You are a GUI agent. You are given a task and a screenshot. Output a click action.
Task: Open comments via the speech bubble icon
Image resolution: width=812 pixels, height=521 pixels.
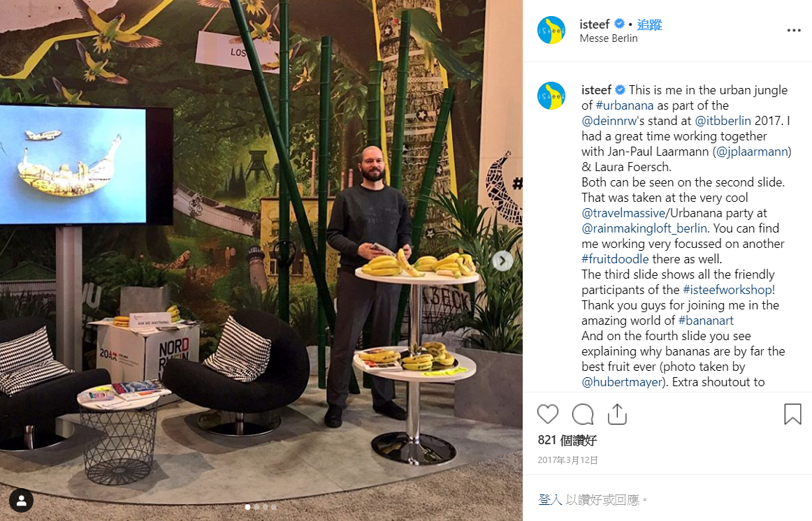pos(583,414)
